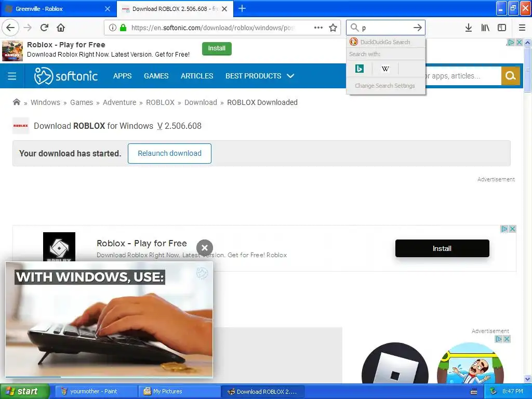This screenshot has width=532, height=399.
Task: Click the Roblox ad thumbnail in top banner
Action: click(12, 51)
